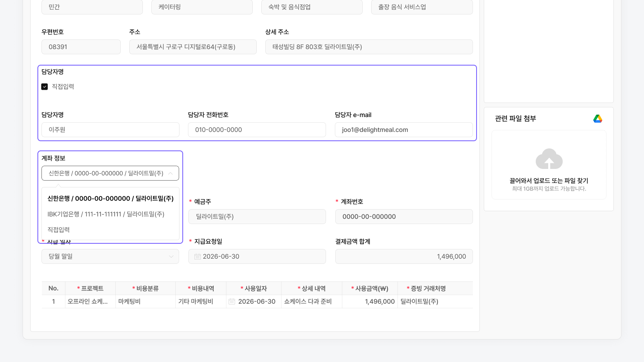
Task: Click 끌어와서 업로드 또는 파일 찾기 link
Action: [x=549, y=181]
